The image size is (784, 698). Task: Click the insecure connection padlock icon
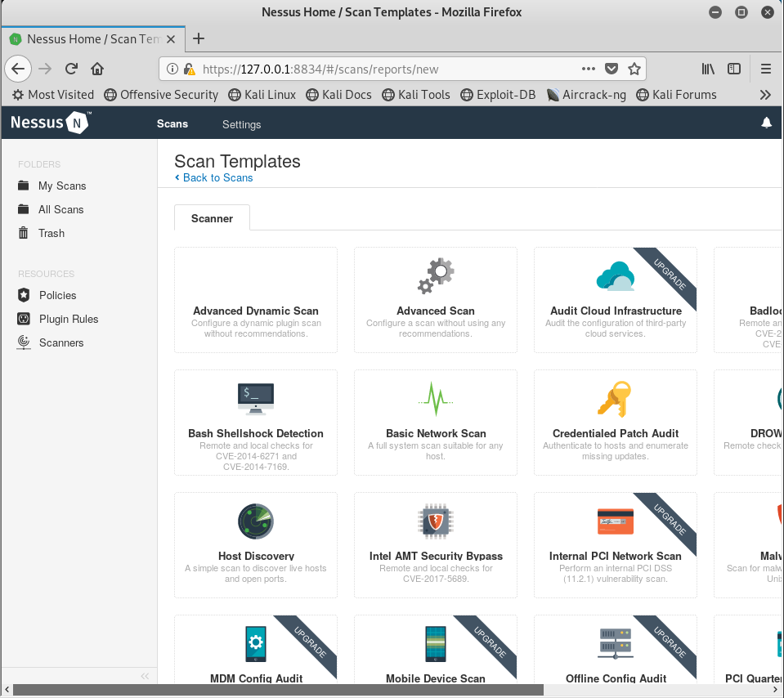[x=189, y=69]
